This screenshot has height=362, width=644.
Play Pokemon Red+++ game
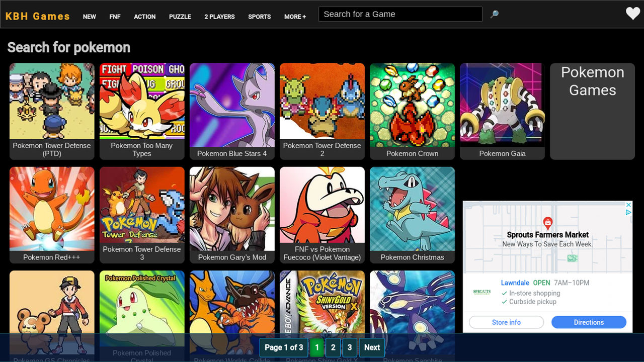[52, 215]
